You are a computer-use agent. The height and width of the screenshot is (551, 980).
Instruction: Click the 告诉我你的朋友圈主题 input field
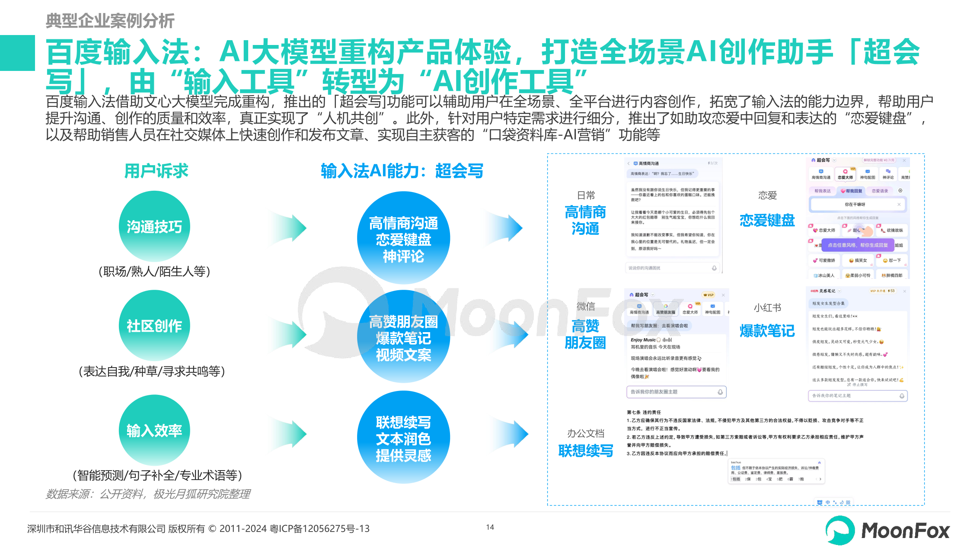(676, 392)
